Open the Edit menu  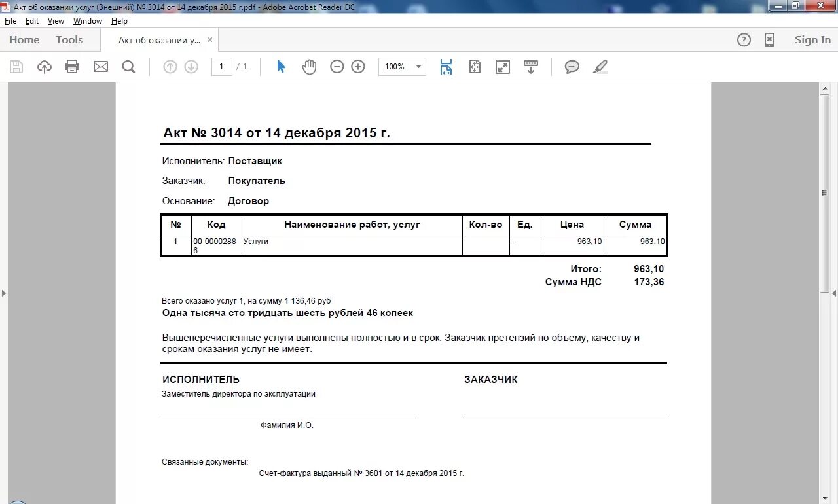(x=32, y=21)
